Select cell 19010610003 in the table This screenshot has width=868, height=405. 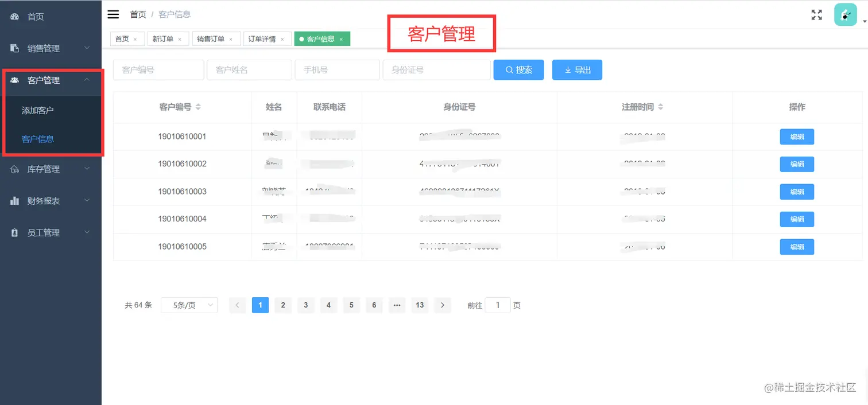tap(182, 192)
